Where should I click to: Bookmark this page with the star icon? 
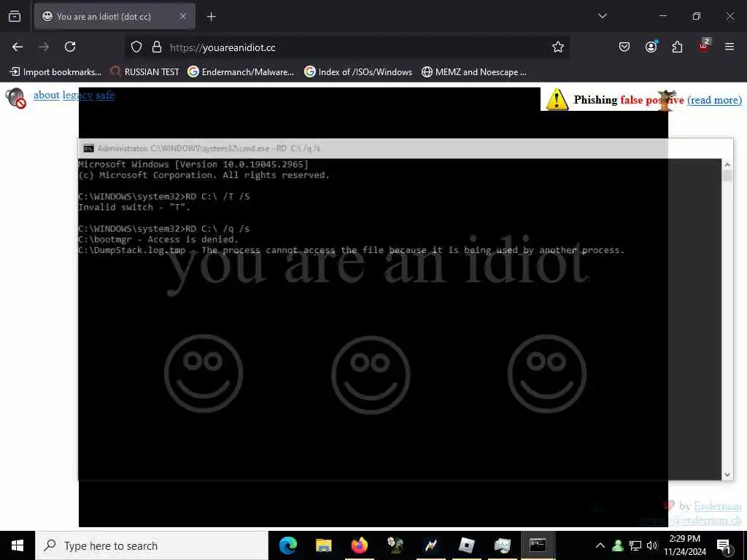tap(558, 47)
